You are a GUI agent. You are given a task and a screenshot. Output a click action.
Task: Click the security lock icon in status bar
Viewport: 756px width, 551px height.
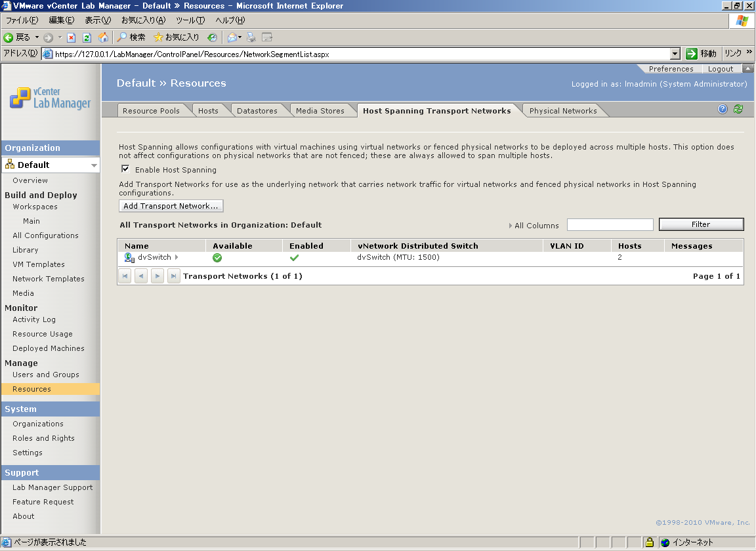tap(650, 542)
